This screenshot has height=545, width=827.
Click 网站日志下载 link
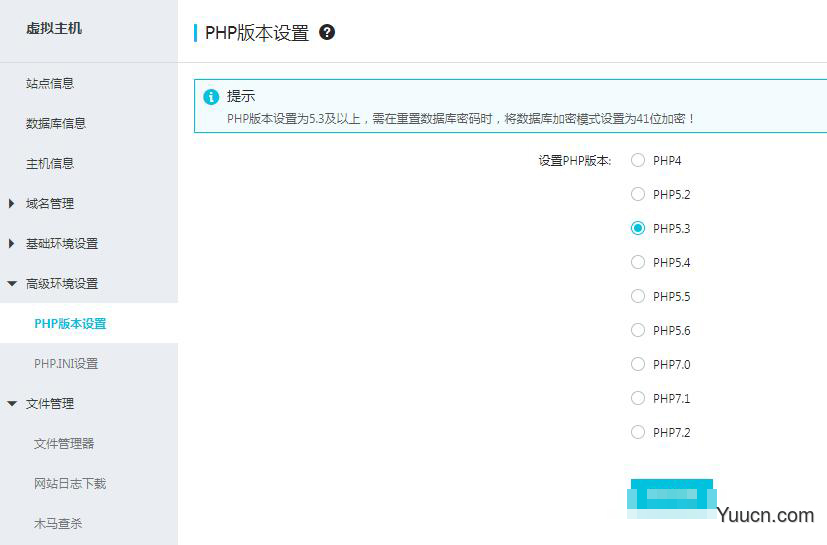click(70, 484)
